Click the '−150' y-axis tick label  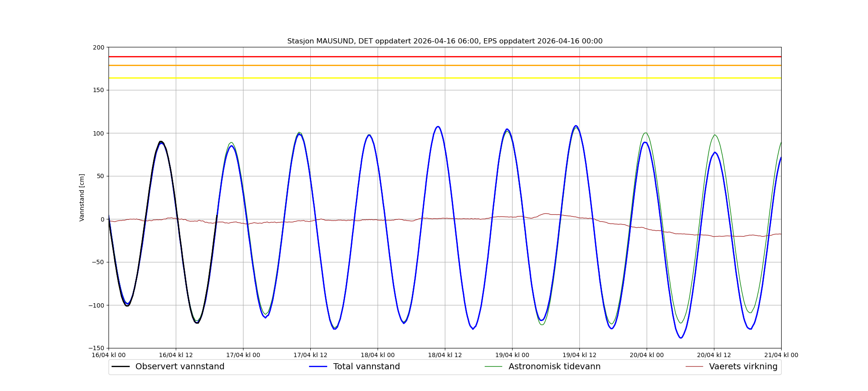(x=96, y=348)
